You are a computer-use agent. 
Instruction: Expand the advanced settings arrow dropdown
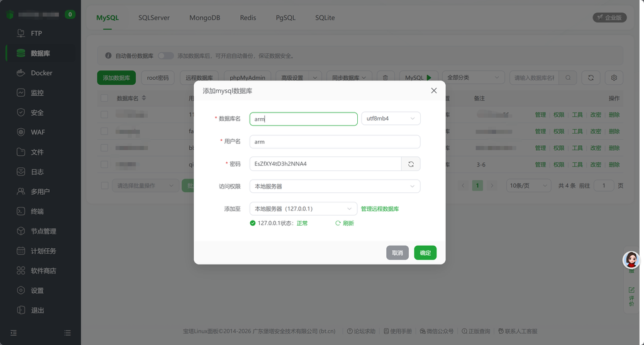click(x=314, y=77)
